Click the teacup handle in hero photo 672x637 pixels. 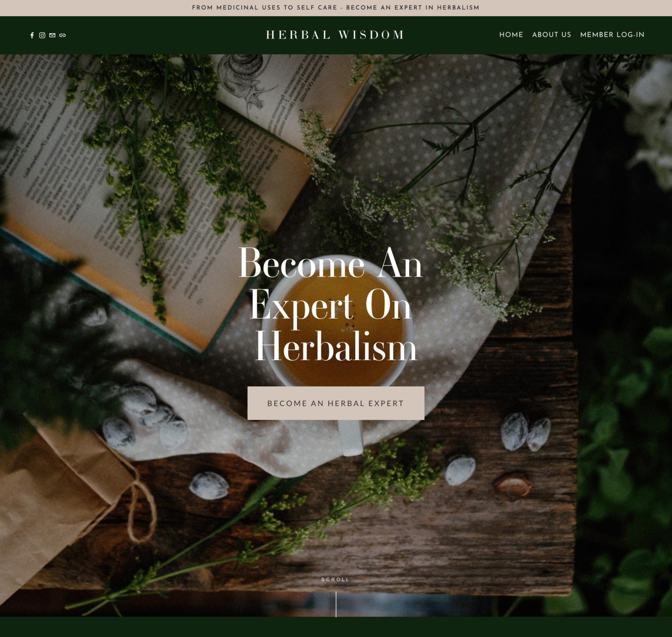pyautogui.click(x=351, y=437)
